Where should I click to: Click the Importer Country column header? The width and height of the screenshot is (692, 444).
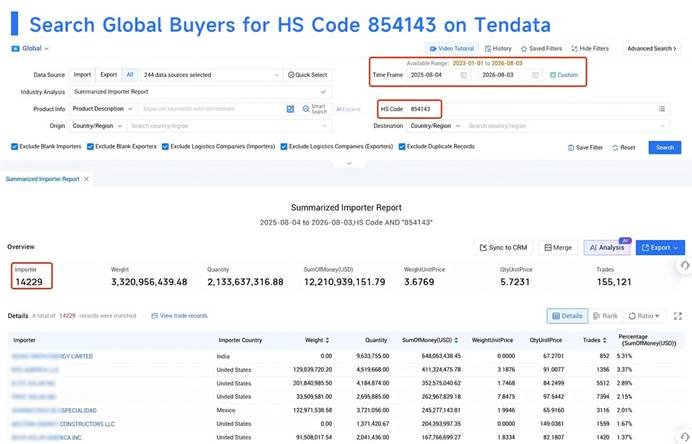tap(240, 340)
